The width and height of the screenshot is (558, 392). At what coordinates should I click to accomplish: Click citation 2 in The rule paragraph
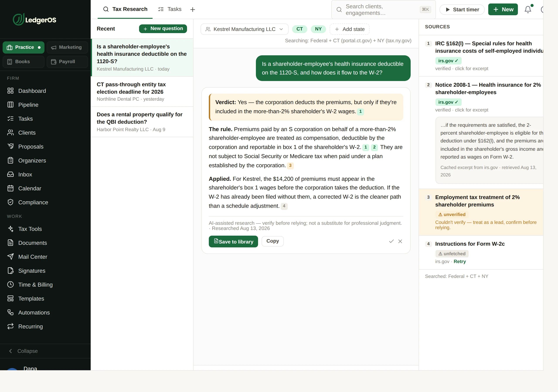click(x=374, y=147)
